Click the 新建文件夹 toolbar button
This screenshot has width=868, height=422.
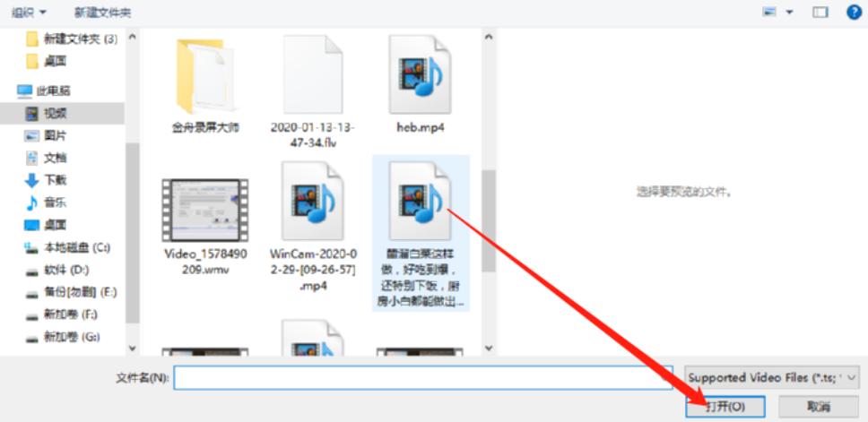pos(102,12)
